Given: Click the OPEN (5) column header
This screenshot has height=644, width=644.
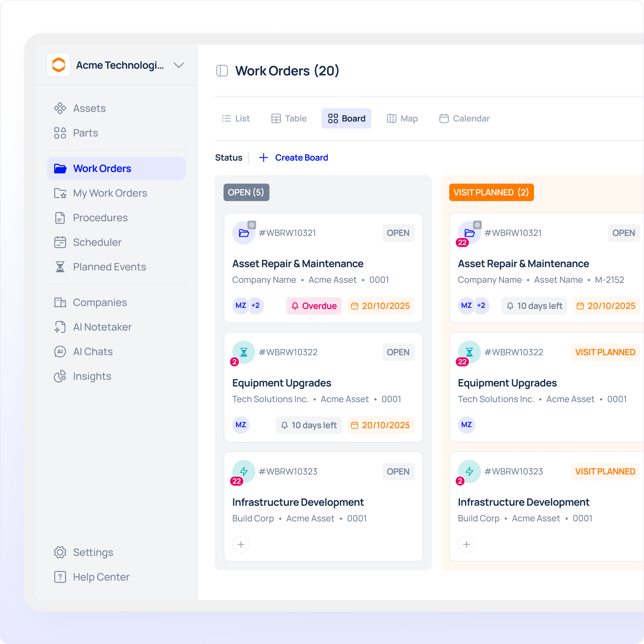Looking at the screenshot, I should (246, 192).
